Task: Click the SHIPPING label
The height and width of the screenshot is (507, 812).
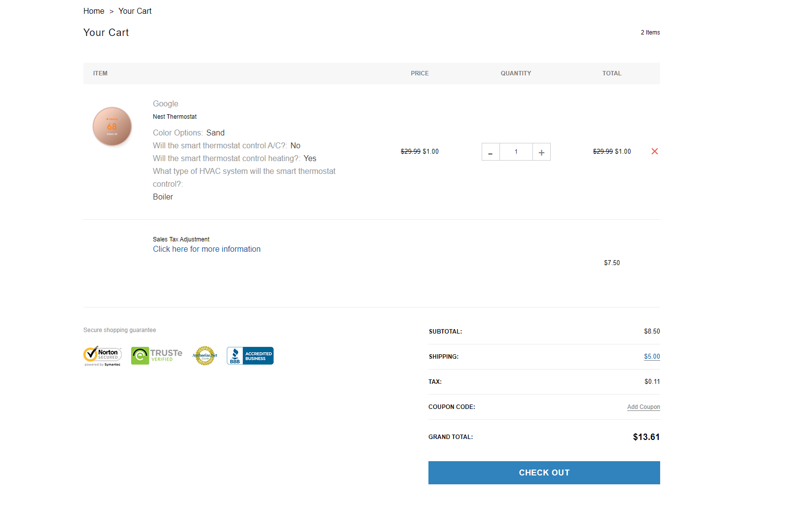Action: pos(444,357)
